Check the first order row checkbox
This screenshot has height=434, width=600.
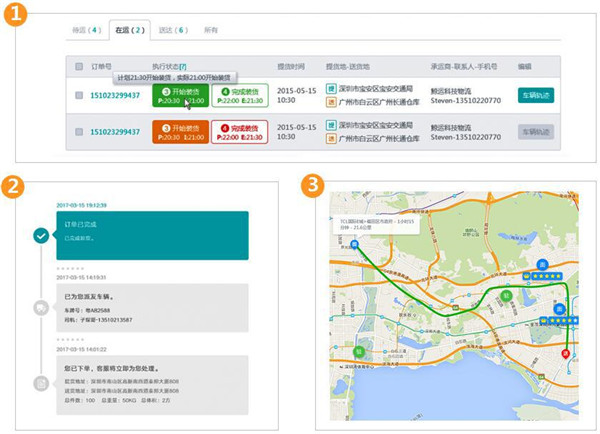80,96
